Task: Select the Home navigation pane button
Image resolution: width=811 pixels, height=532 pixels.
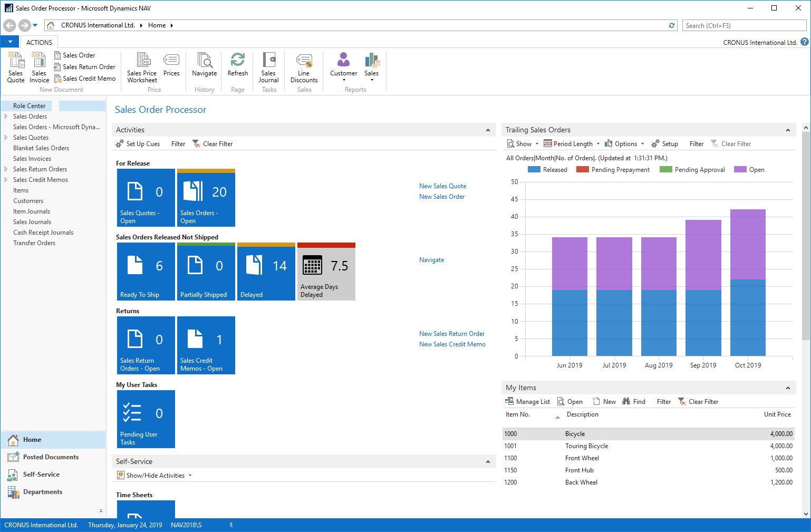Action: click(53, 440)
